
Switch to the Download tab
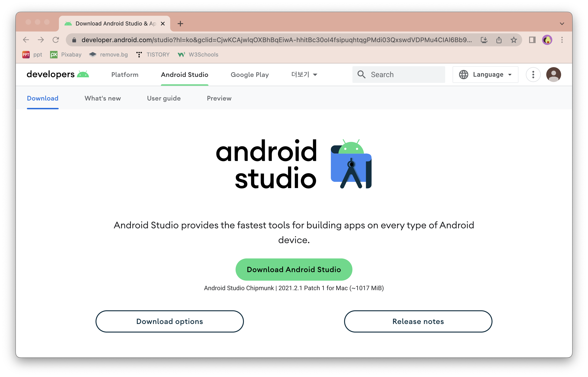tap(43, 98)
